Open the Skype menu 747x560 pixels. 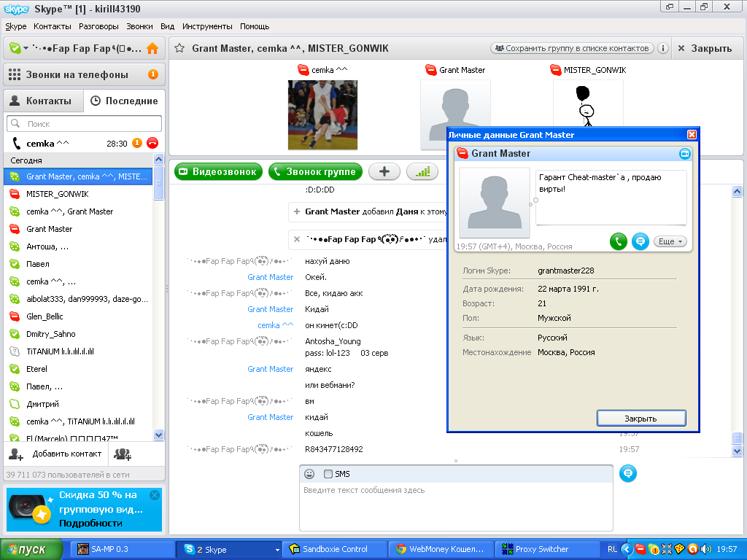click(x=16, y=26)
